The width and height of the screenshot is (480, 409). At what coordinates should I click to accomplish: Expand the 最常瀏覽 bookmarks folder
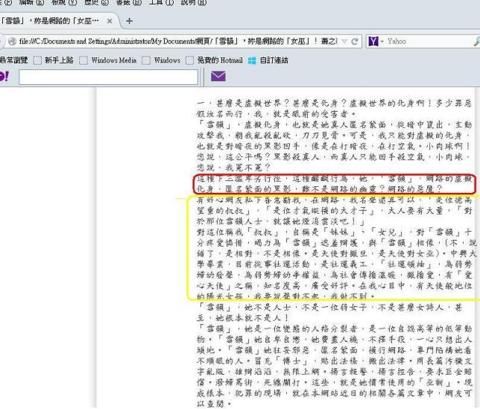[14, 60]
